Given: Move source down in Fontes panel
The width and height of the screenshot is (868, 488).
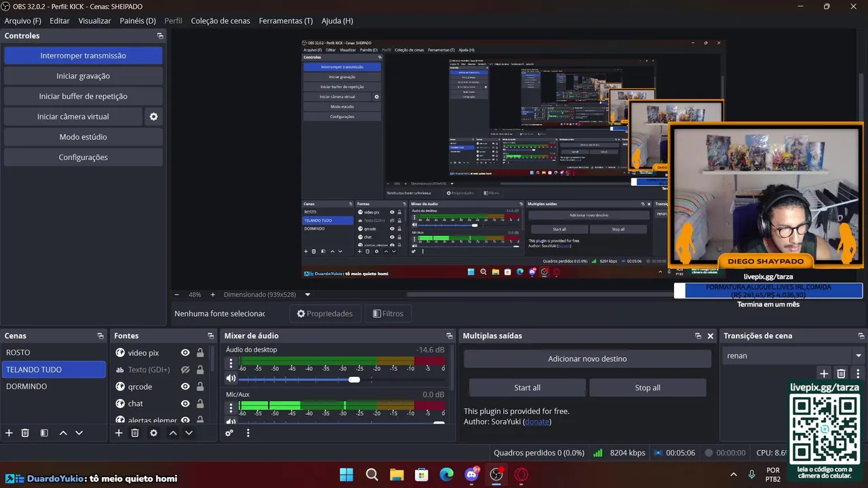Looking at the screenshot, I should tap(189, 433).
